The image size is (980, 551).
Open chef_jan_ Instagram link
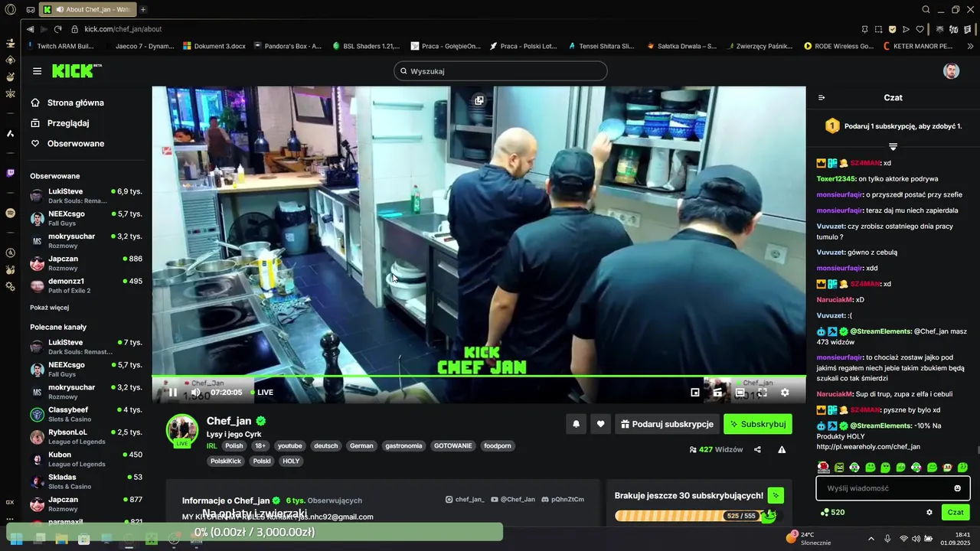[465, 499]
